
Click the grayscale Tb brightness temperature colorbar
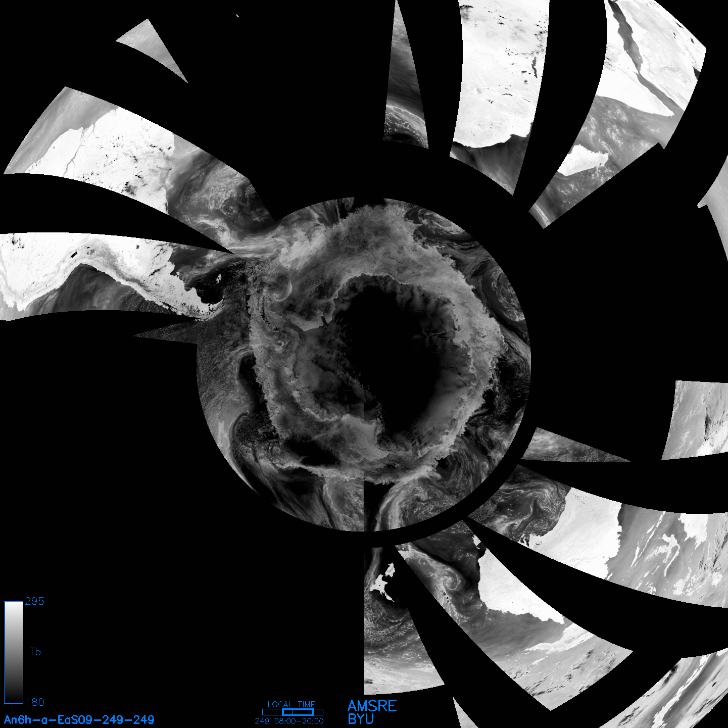click(14, 652)
